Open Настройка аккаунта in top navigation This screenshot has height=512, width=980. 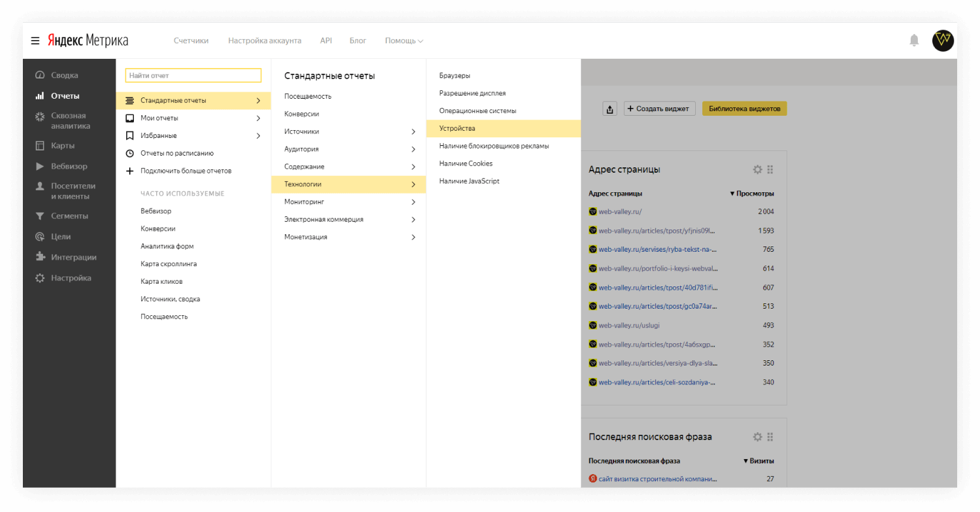click(x=265, y=41)
